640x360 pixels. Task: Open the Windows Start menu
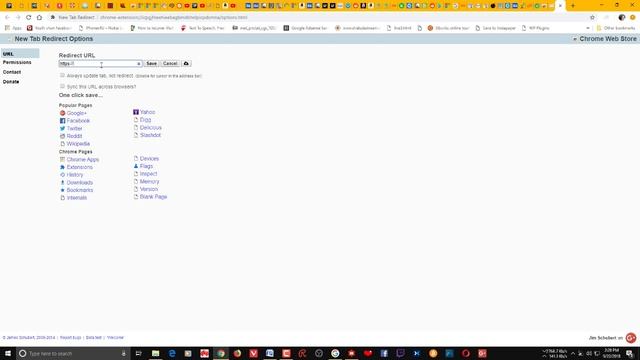(x=8, y=353)
